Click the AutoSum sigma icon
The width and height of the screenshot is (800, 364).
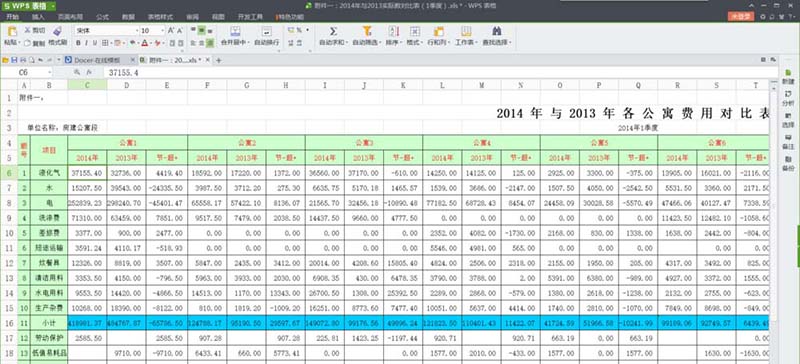click(x=333, y=32)
